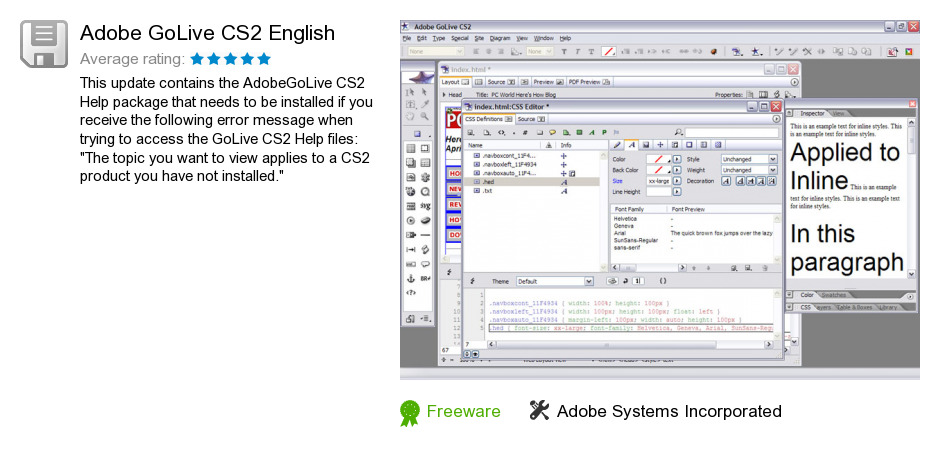Click the Adobe GoLive CS2 English title

click(207, 32)
